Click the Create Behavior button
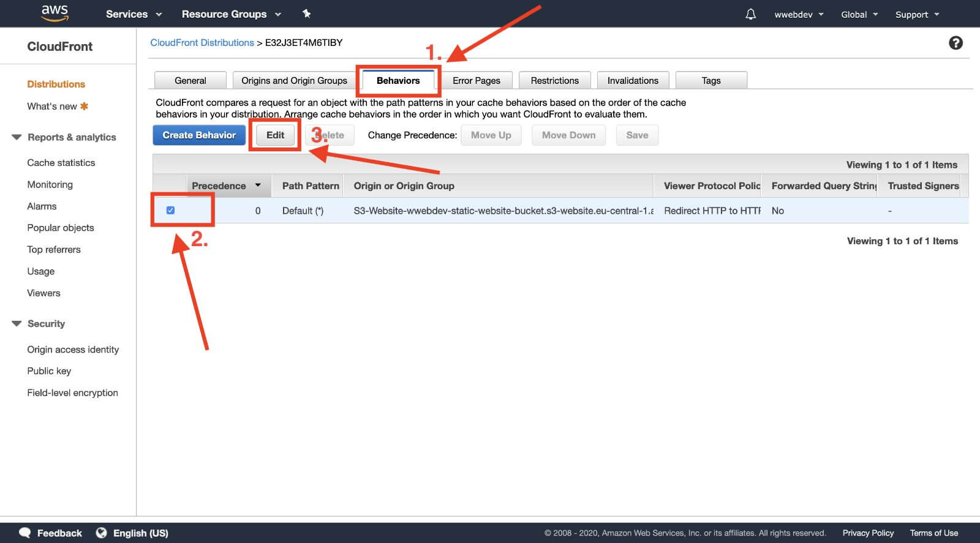The height and width of the screenshot is (543, 980). pos(199,135)
